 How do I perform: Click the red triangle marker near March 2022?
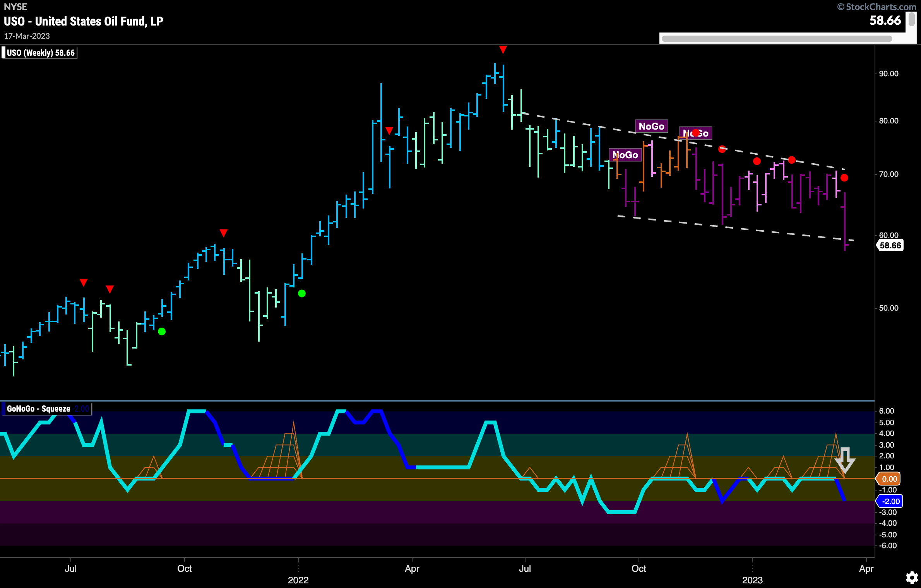[x=389, y=130]
